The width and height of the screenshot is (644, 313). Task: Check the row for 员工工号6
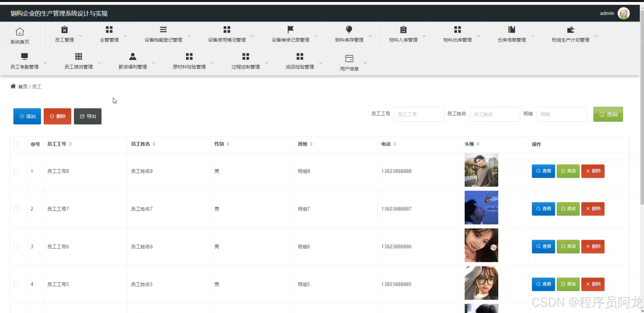tap(16, 247)
